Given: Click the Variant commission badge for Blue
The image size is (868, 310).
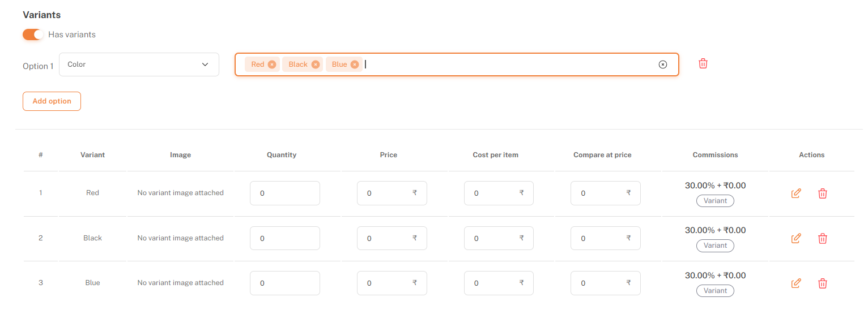Looking at the screenshot, I should [x=715, y=290].
